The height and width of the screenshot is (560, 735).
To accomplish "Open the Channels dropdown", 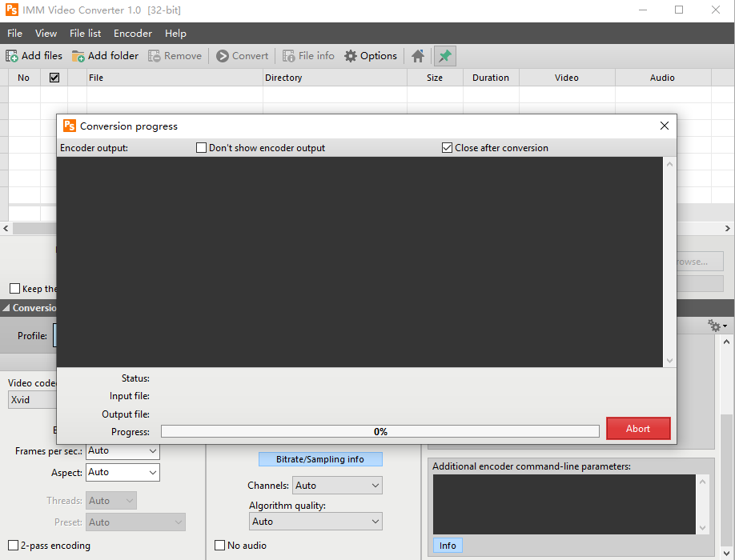I will point(337,486).
